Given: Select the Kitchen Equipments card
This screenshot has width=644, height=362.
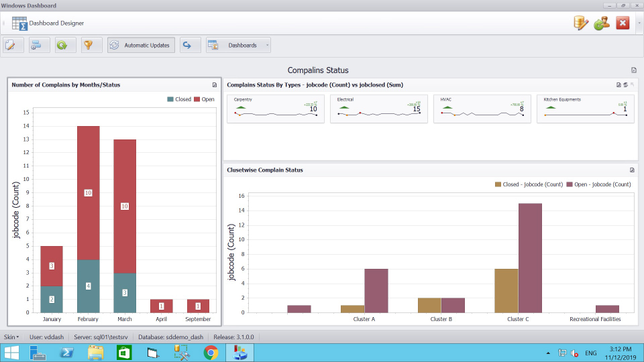Looking at the screenshot, I should click(x=585, y=109).
